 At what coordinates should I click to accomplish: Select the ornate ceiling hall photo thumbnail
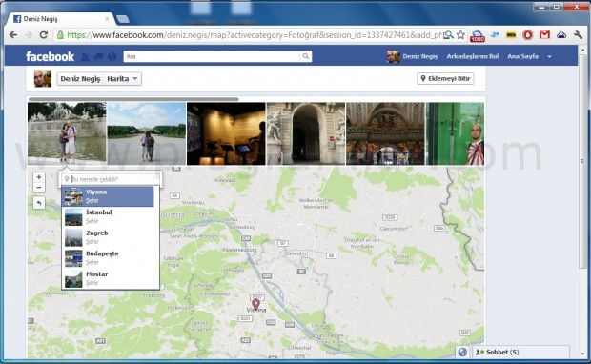pyautogui.click(x=385, y=133)
